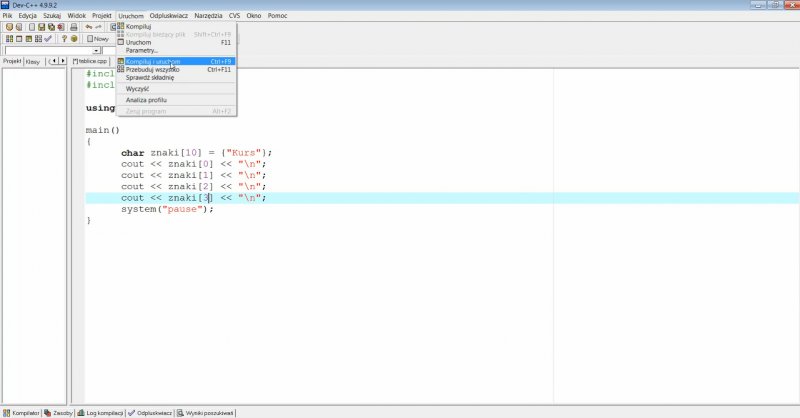
Task: Click the help question mark icon
Action: coord(64,39)
